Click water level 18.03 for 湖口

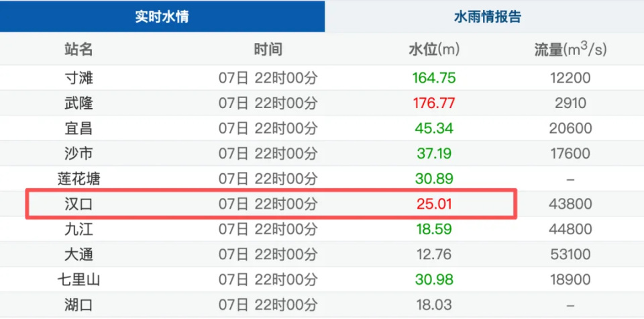pos(434,305)
